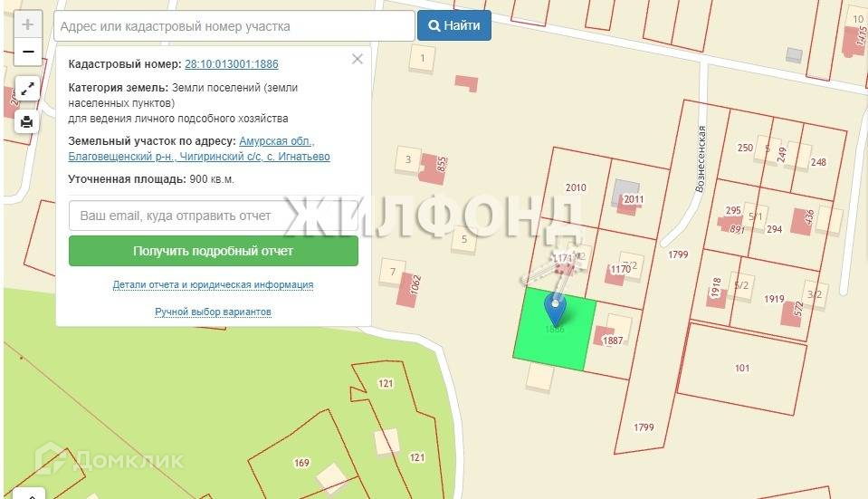Select parcel labeled 250 on map
868x499 pixels.
point(745,148)
